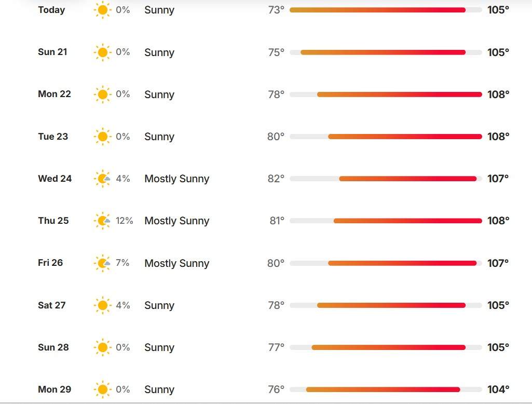This screenshot has height=404, width=532.
Task: Click the mostly sunny icon for Wed 24
Action: pyautogui.click(x=102, y=179)
